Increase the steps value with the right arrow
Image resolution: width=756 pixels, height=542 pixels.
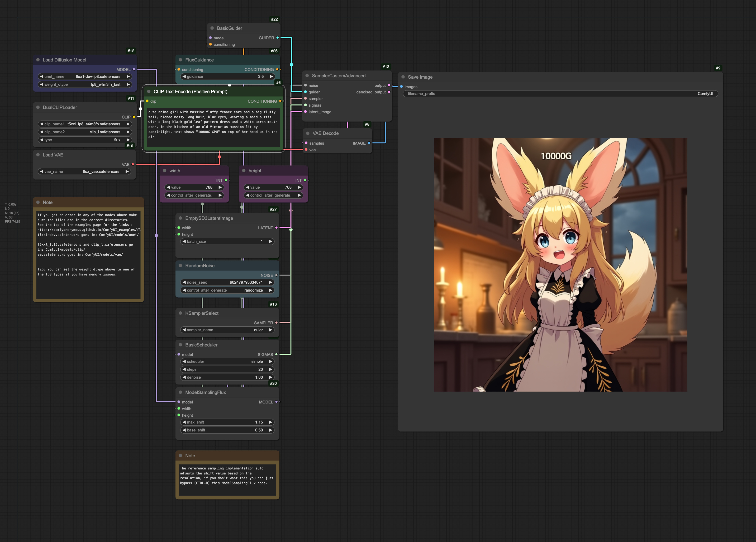coord(271,369)
